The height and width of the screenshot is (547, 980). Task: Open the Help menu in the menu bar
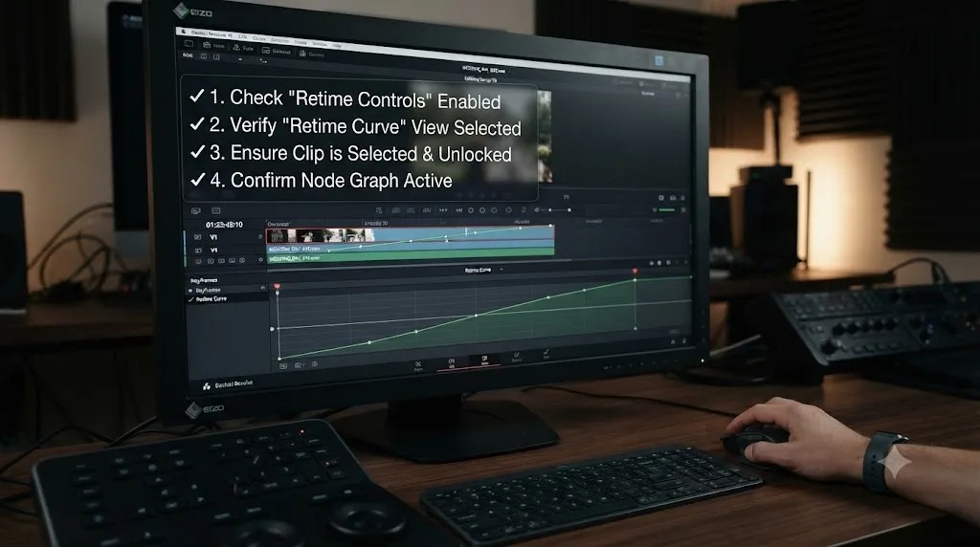[x=336, y=46]
